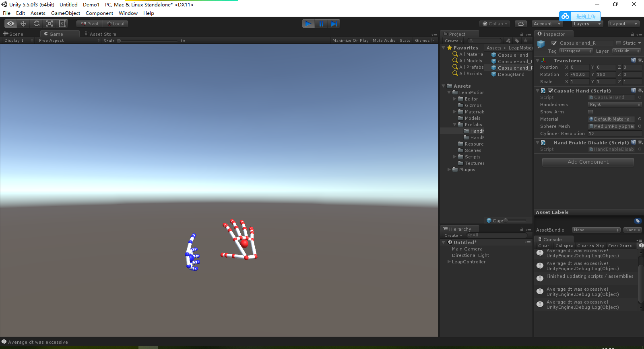Toggle console Error Pause

click(x=620, y=246)
